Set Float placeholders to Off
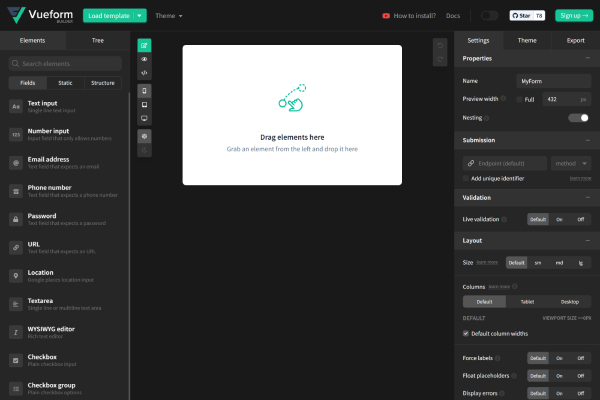Image resolution: width=600 pixels, height=400 pixels. [580, 376]
